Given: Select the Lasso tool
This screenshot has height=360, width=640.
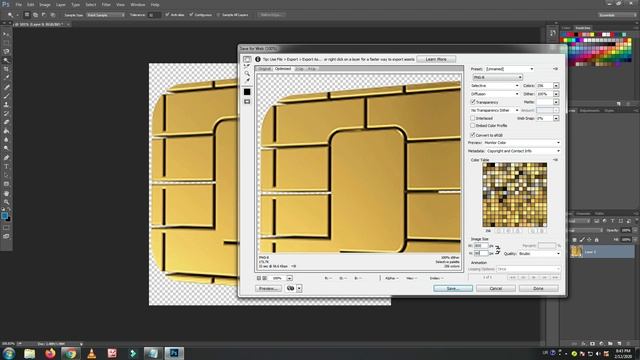Looking at the screenshot, I should (x=6, y=52).
